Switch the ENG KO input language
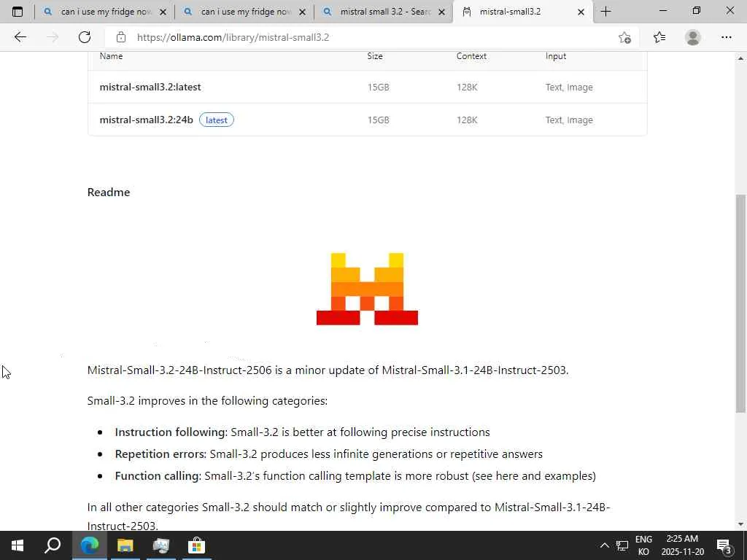 click(643, 545)
